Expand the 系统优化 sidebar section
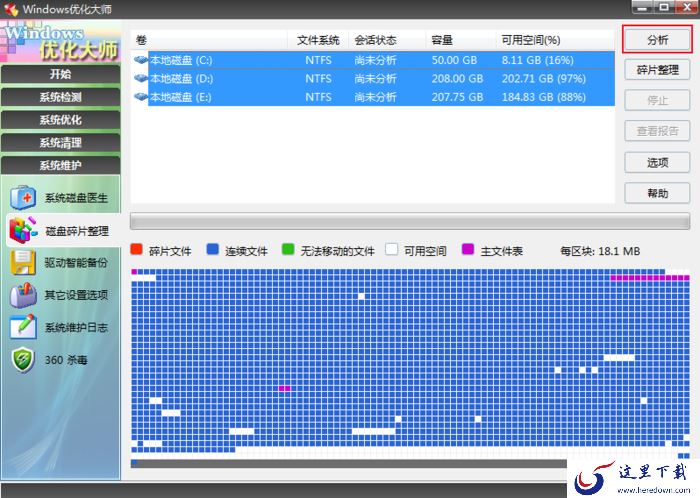 click(61, 120)
